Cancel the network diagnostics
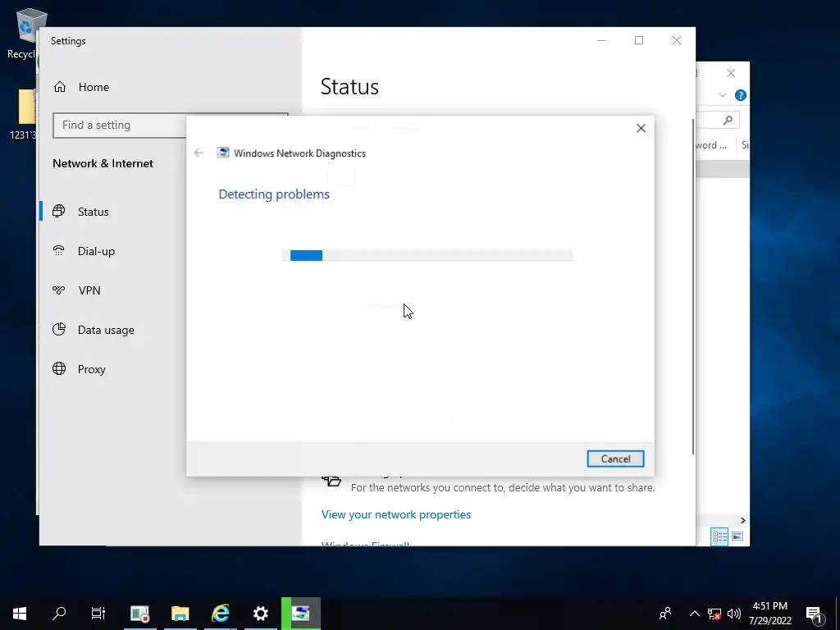 [615, 459]
